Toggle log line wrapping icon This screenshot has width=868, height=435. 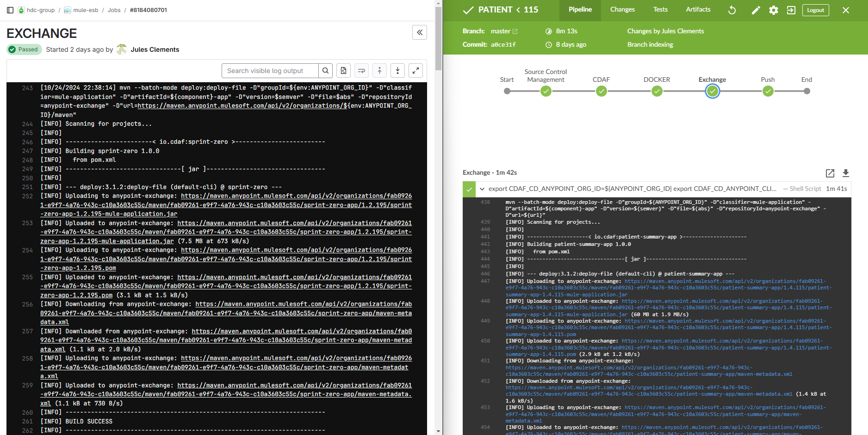[361, 71]
